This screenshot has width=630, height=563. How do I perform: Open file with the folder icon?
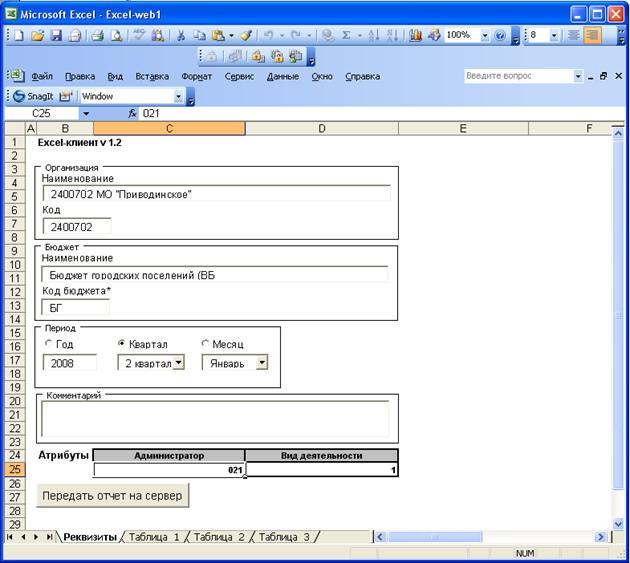pyautogui.click(x=38, y=35)
